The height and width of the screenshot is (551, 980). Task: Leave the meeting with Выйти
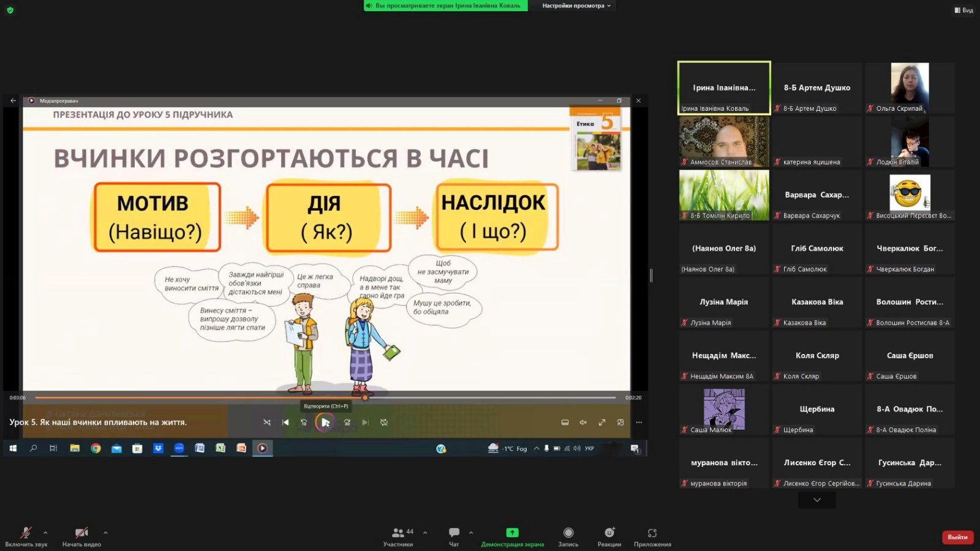tap(957, 537)
